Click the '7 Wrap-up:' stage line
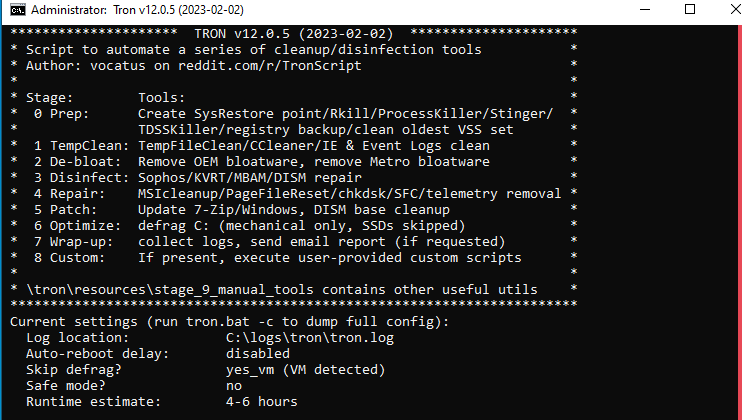This screenshot has height=420, width=743. [270, 242]
